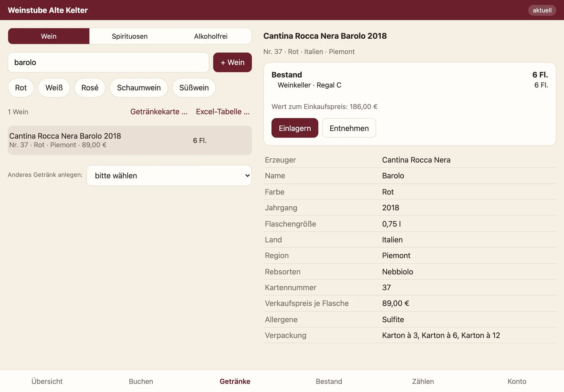Toggle the Schaumwein filter chip
This screenshot has height=392, width=564.
click(139, 88)
